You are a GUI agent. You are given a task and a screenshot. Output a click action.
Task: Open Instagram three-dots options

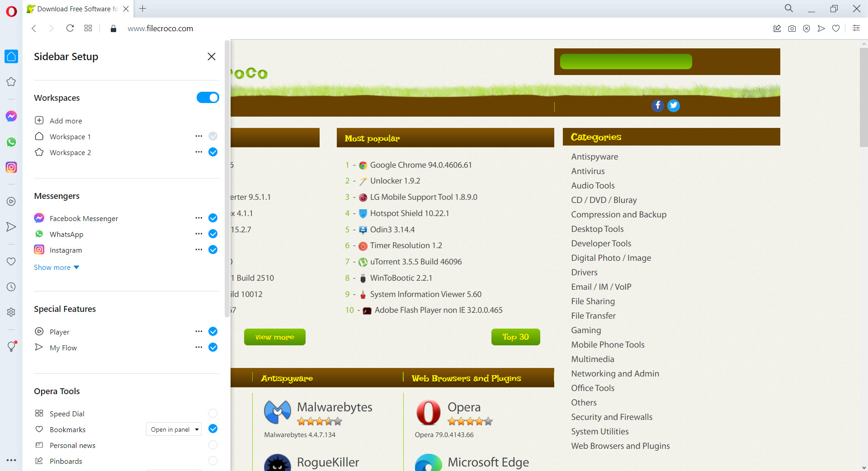[199, 250]
